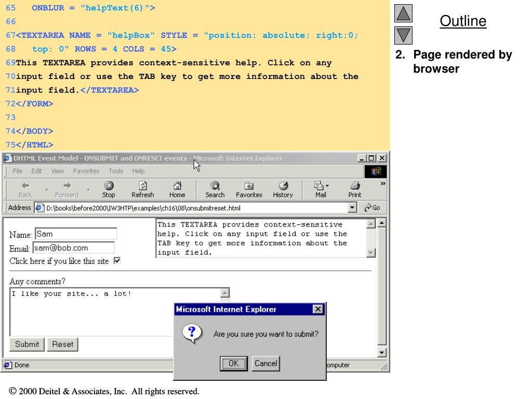The image size is (532, 399).
Task: Open the File menu
Action: pos(17,171)
